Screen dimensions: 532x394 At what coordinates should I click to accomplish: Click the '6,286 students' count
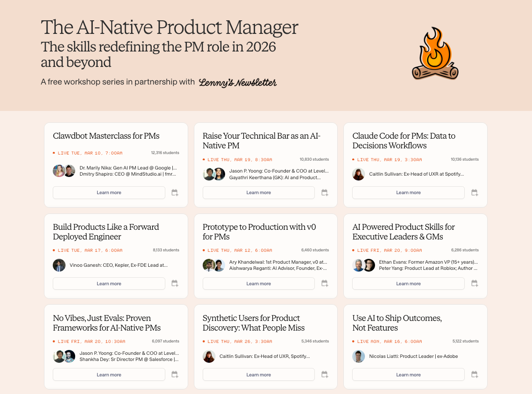click(x=465, y=250)
